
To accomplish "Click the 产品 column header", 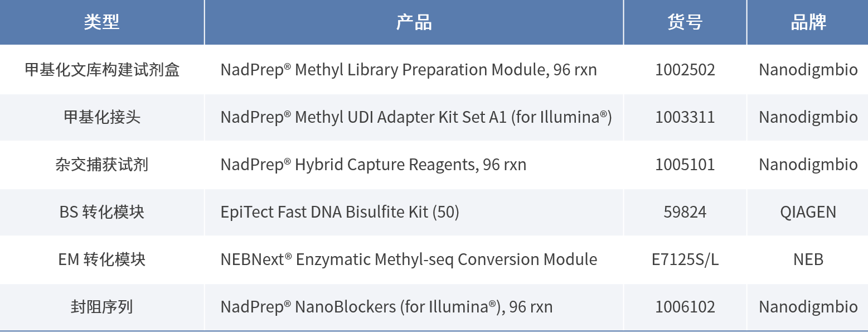I will (x=414, y=22).
